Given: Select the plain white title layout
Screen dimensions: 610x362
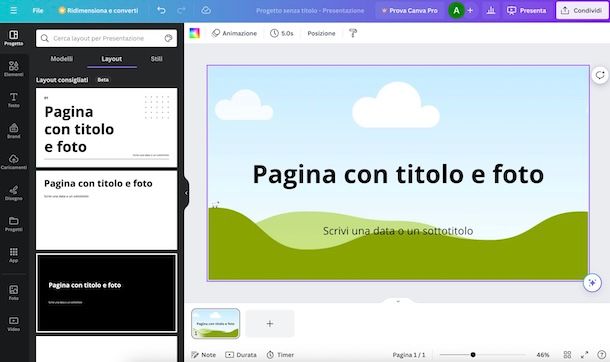Looking at the screenshot, I should (x=107, y=210).
